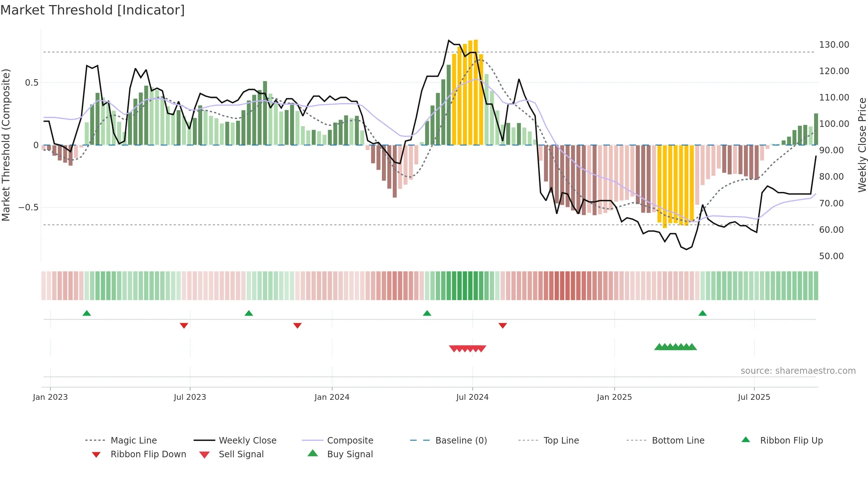Click the ribbon flip down marker in Aug 2024

click(x=503, y=326)
